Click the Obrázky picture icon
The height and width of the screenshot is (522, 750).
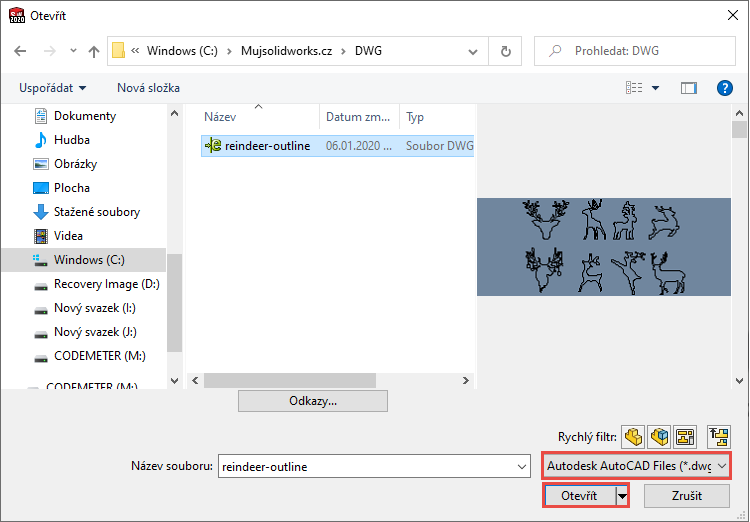coord(41,164)
